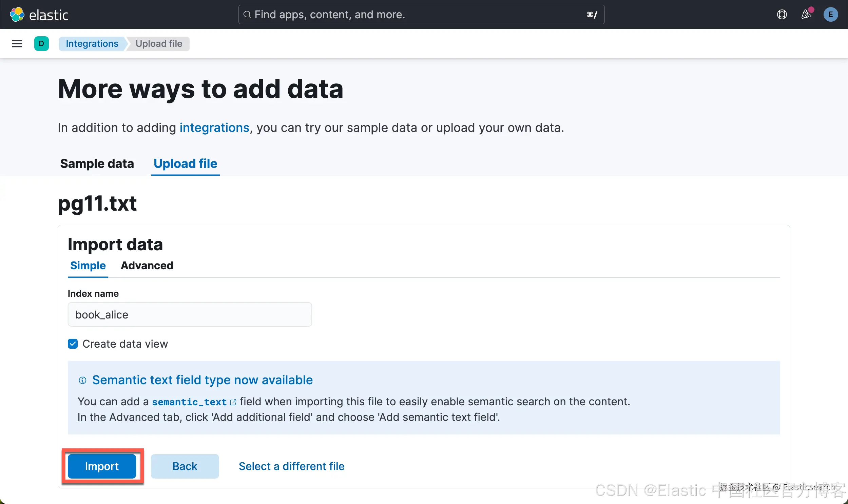Click the green D space avatar
The image size is (848, 504).
click(41, 43)
